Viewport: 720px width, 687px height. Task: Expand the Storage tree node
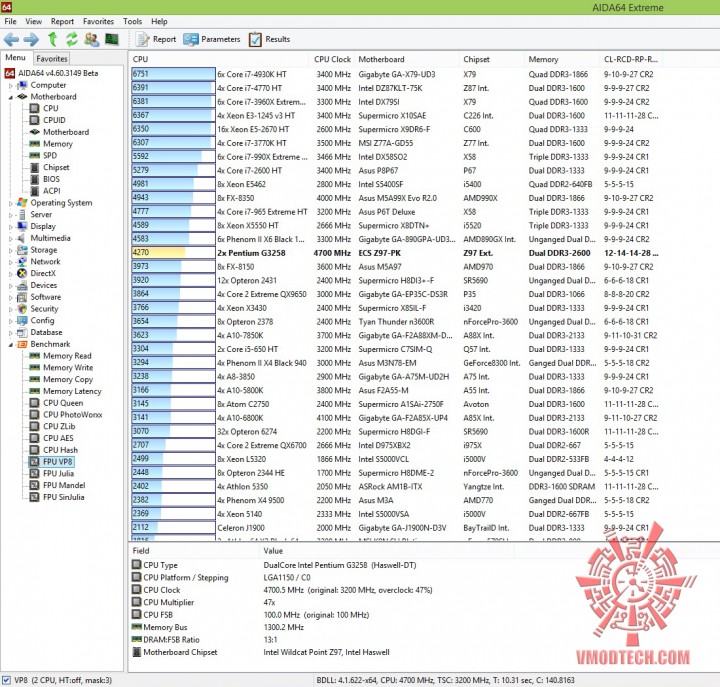(x=11, y=250)
